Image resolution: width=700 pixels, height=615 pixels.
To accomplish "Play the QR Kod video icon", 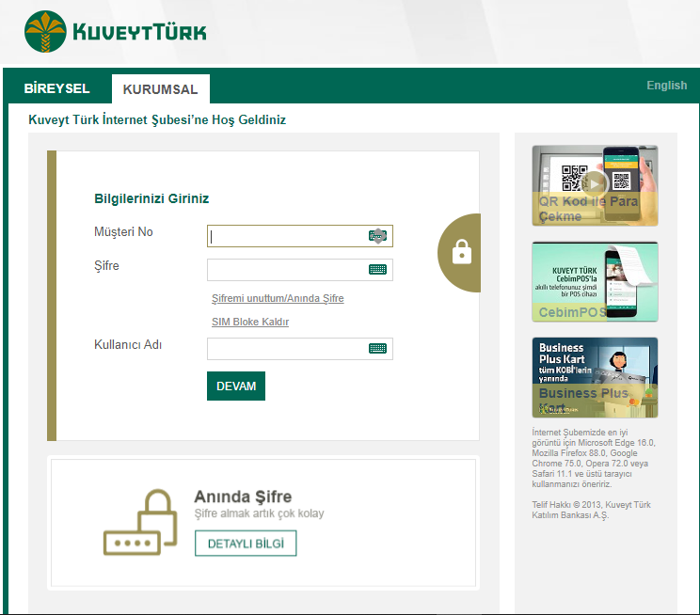I will tap(594, 182).
